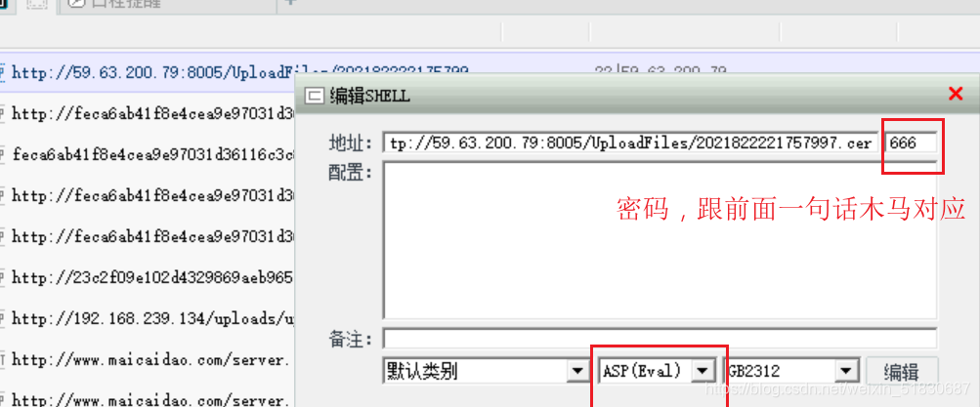Viewport: 980px width, 407px height.
Task: Click the 地址 URL input field
Action: click(630, 142)
